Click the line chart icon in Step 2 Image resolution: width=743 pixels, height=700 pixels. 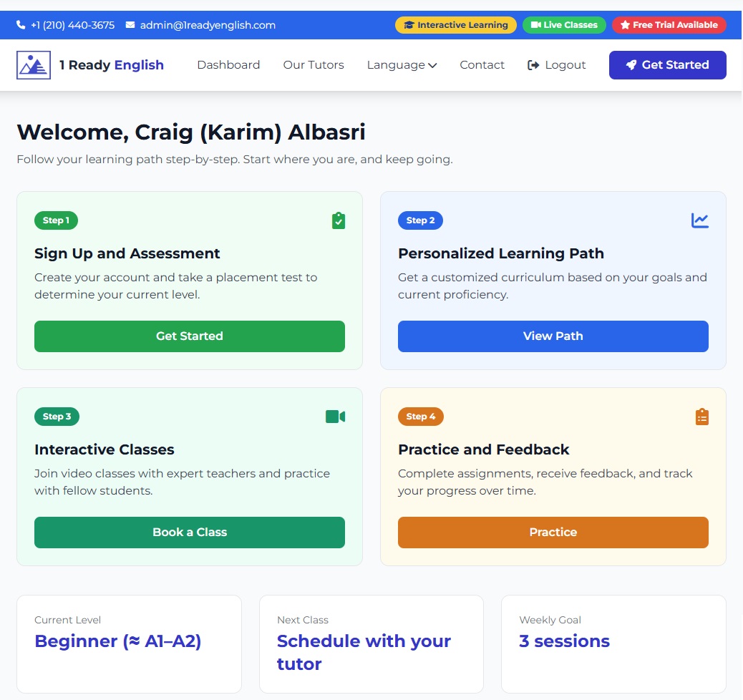point(699,220)
